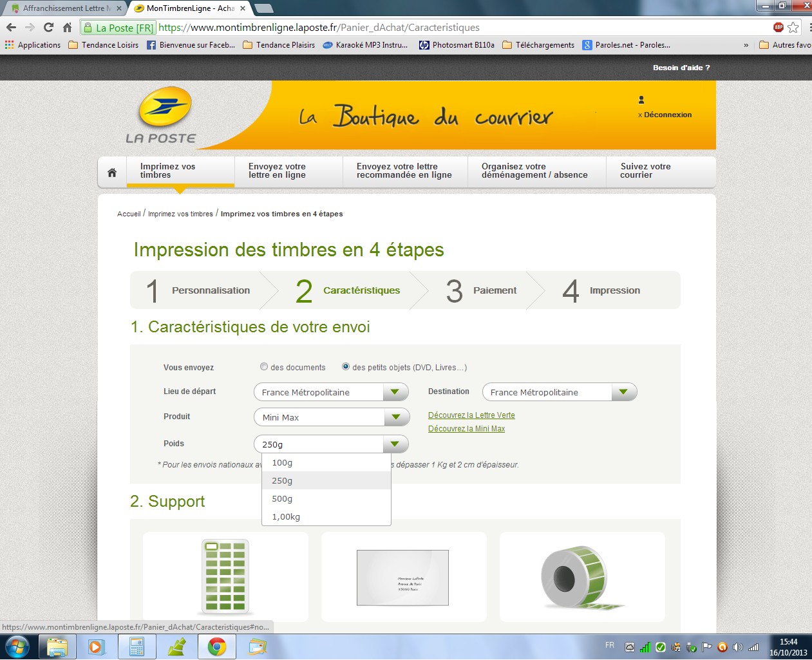Open Produit dropdown showing Mini Max
Viewport: 812px width, 660px height.
tap(332, 417)
